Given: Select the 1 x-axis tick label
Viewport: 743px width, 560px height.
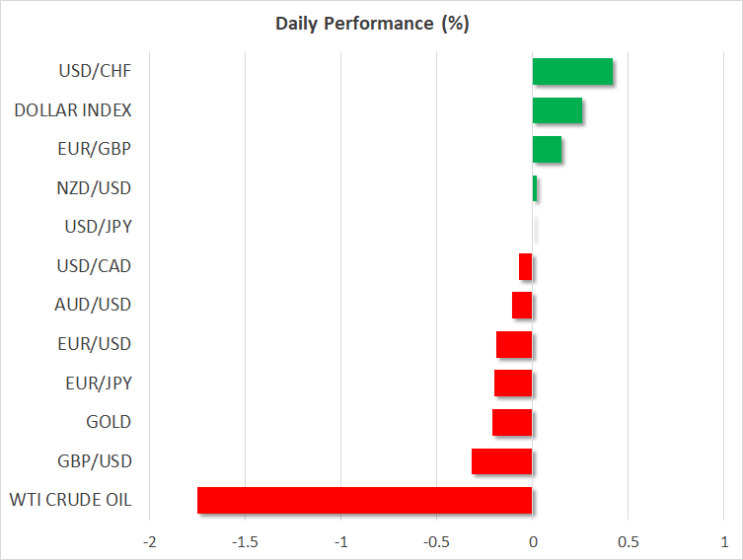Looking at the screenshot, I should pyautogui.click(x=724, y=542).
